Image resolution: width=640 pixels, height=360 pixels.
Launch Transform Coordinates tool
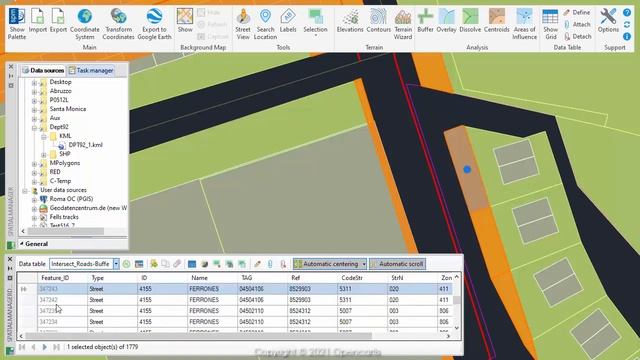[x=118, y=24]
